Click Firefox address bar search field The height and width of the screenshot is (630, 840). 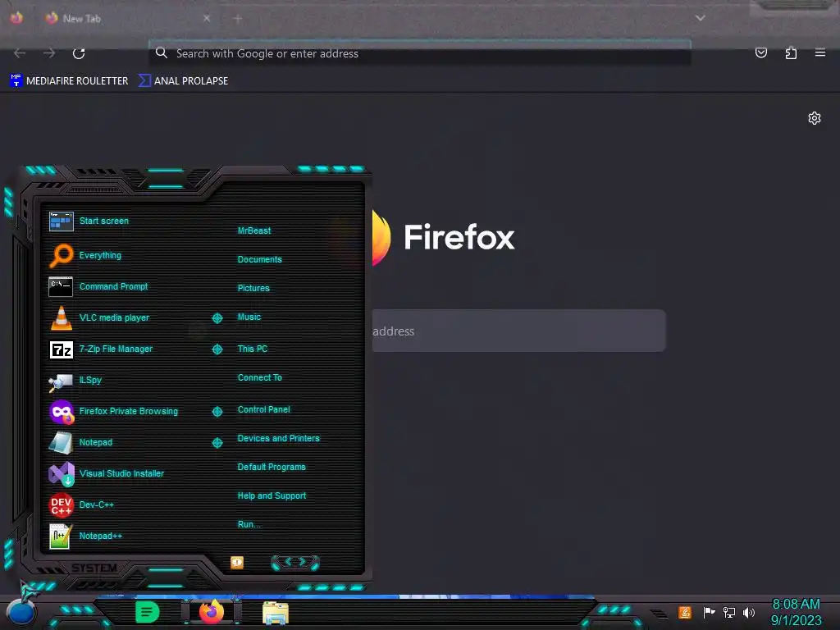(419, 53)
